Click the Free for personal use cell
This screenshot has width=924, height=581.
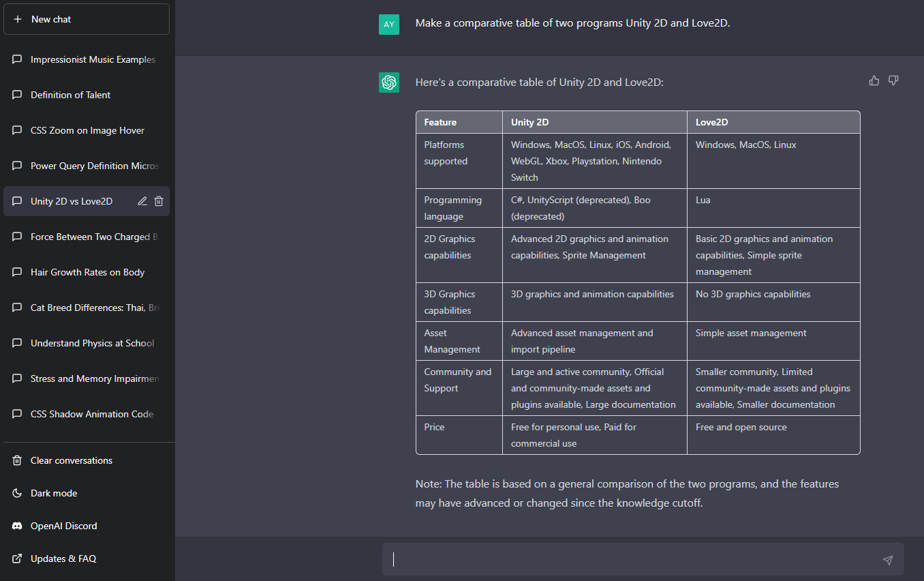coord(595,435)
